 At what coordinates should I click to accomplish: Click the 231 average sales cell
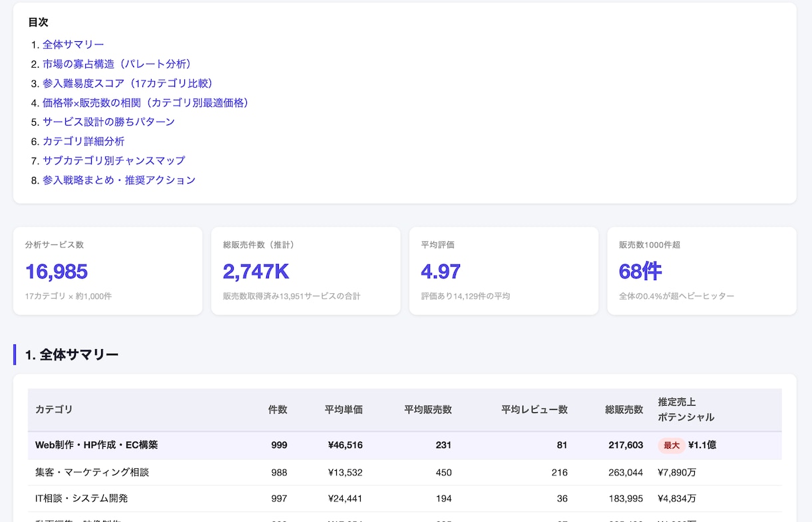click(443, 446)
